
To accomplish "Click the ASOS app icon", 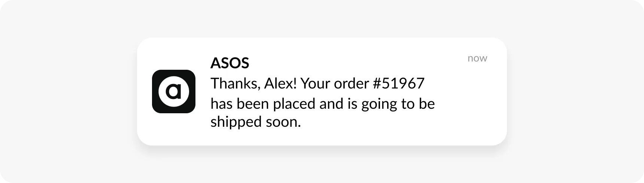I will pos(173,91).
